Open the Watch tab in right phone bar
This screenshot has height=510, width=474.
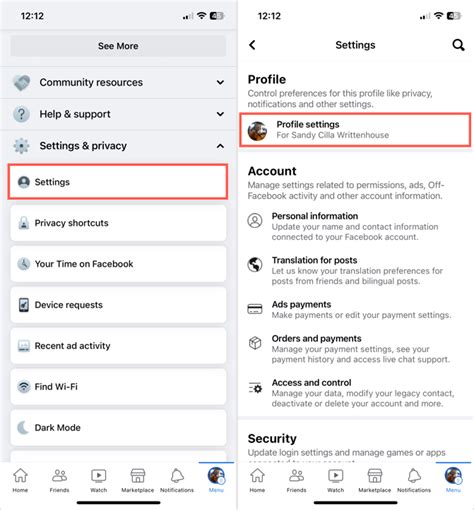coord(335,480)
